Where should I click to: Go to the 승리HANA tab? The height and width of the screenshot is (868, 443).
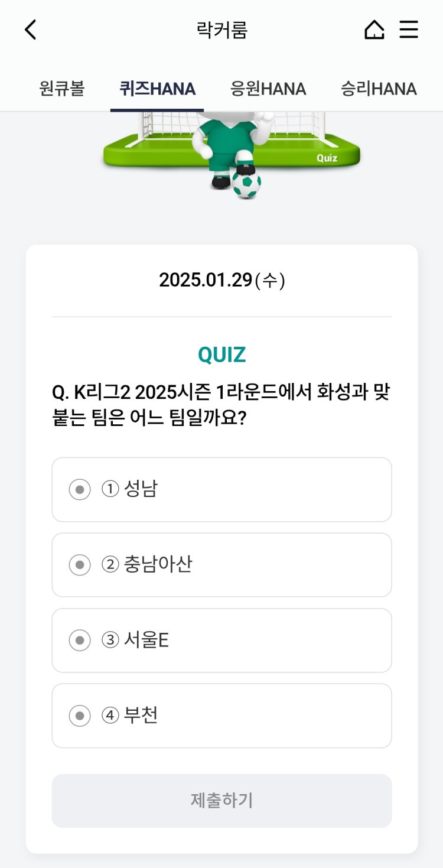379,89
